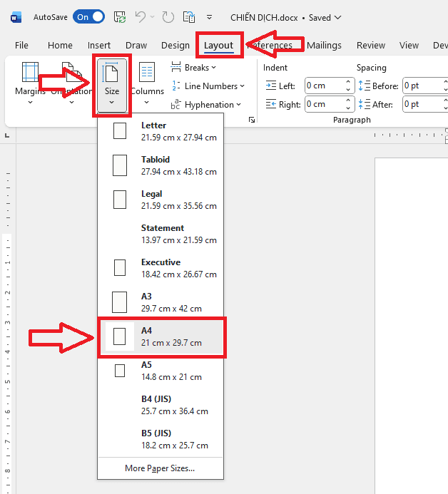Switch to the Insert ribbon tab
Screen dimensions: 448x494
pos(99,45)
